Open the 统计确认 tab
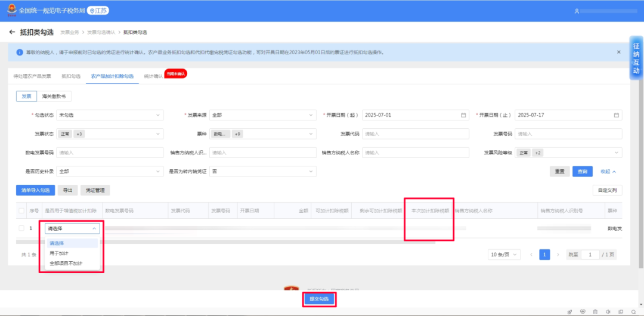This screenshot has width=644, height=316. (153, 76)
